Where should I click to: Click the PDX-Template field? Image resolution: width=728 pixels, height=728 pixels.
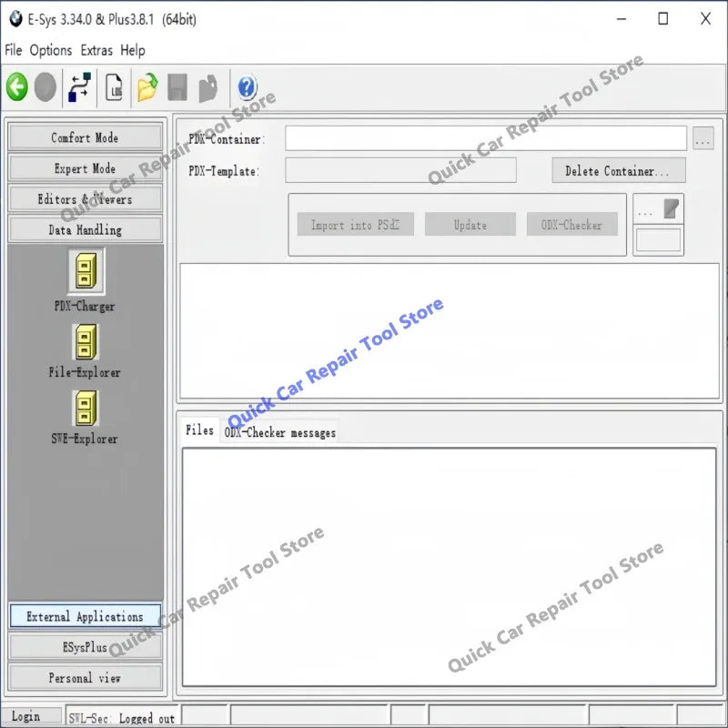point(400,170)
